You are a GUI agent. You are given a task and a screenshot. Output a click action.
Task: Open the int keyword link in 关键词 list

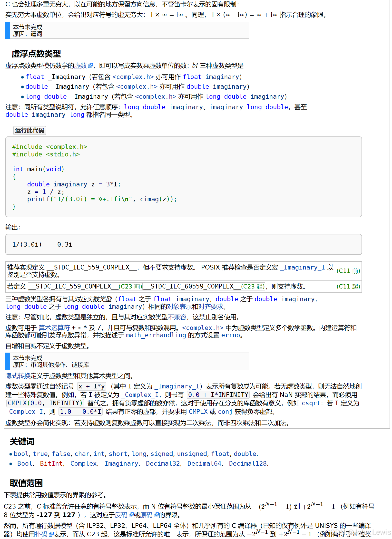pos(99,454)
